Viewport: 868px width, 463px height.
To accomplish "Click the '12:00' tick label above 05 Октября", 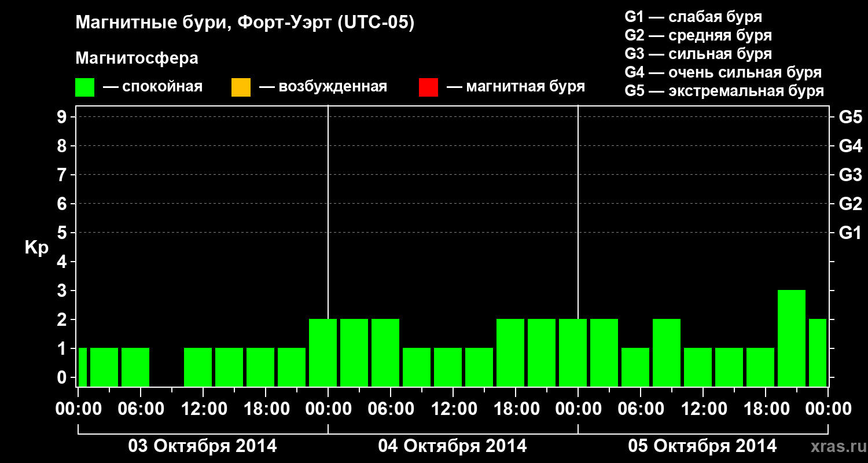I will pos(703,409).
